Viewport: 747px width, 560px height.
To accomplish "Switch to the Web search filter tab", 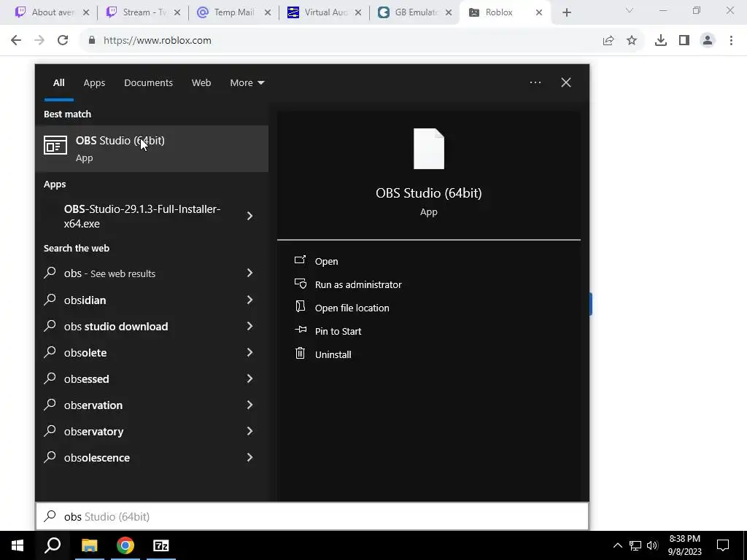I will pyautogui.click(x=201, y=83).
